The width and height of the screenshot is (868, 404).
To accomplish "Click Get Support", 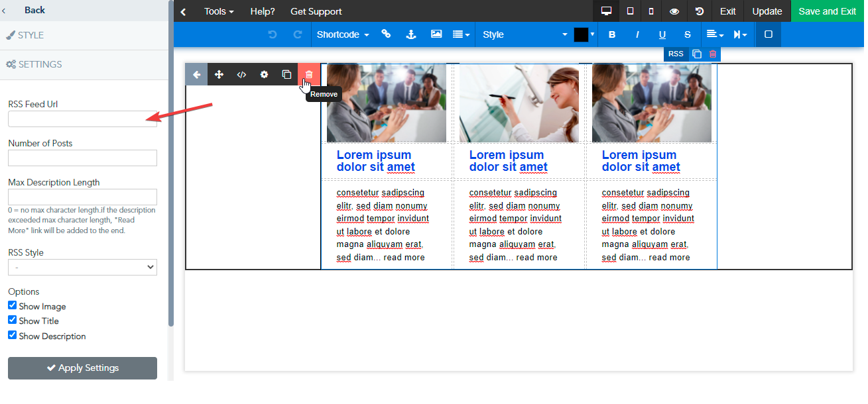I will [x=316, y=11].
